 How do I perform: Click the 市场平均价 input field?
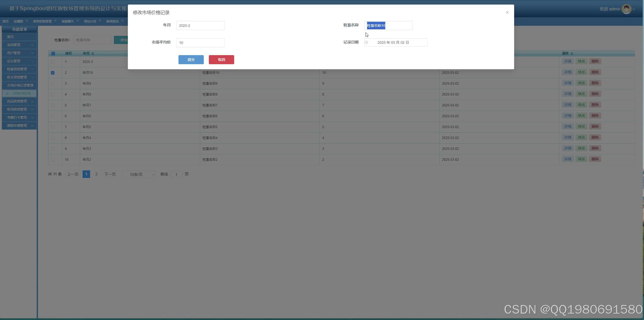coord(200,43)
